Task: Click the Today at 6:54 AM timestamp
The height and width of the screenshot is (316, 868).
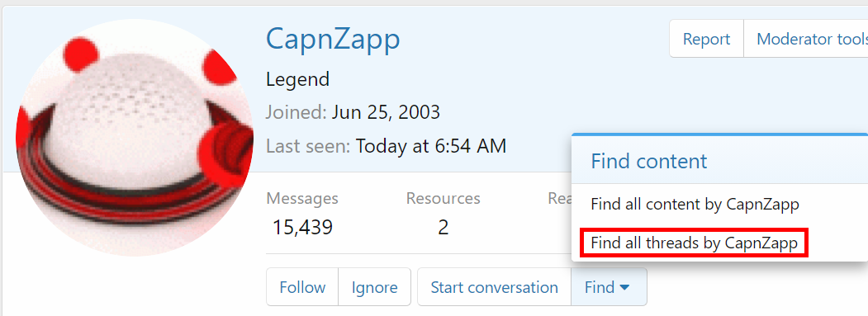Action: point(430,146)
